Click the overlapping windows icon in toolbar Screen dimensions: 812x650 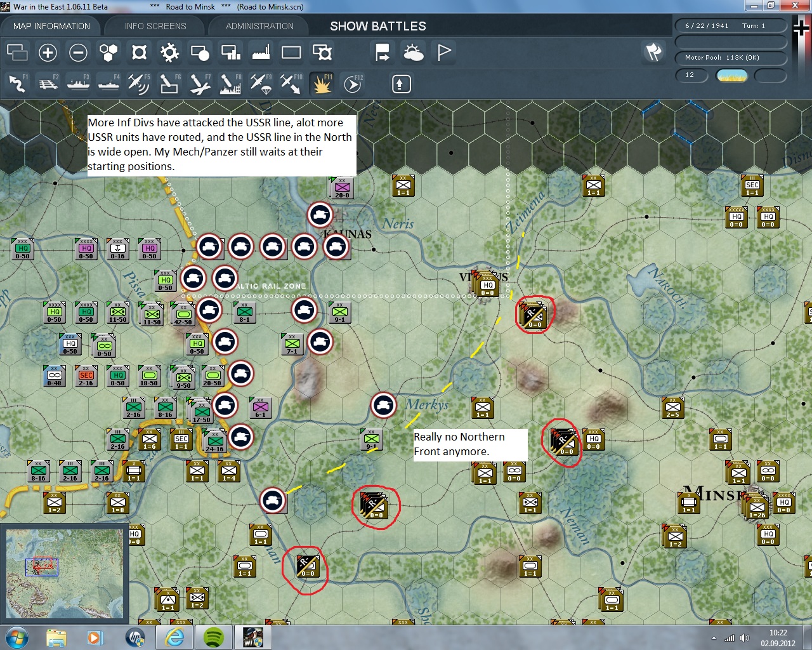(x=17, y=52)
